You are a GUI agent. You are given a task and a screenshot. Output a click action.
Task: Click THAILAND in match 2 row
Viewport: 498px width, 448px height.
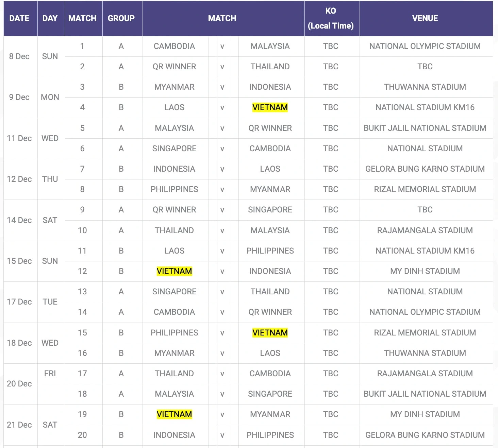tap(270, 67)
